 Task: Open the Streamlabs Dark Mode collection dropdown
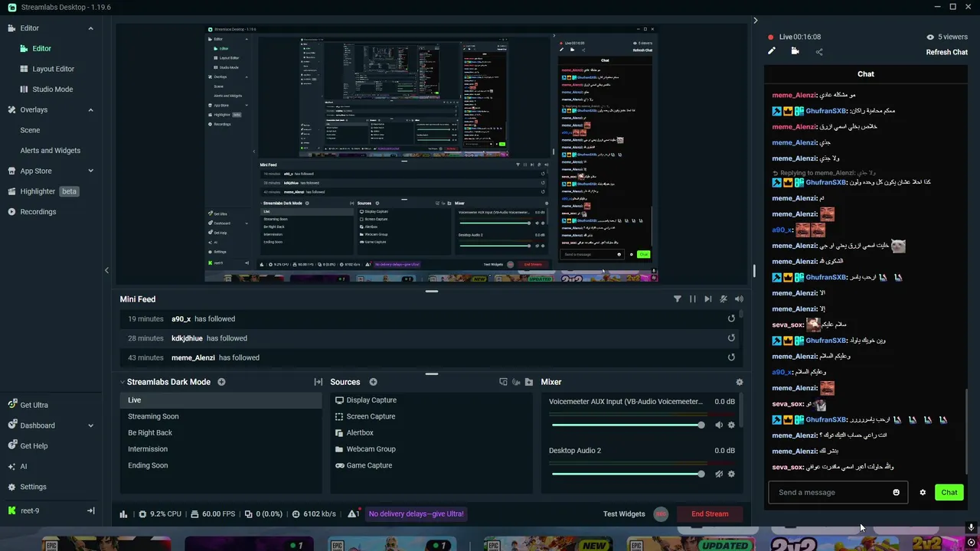click(122, 382)
